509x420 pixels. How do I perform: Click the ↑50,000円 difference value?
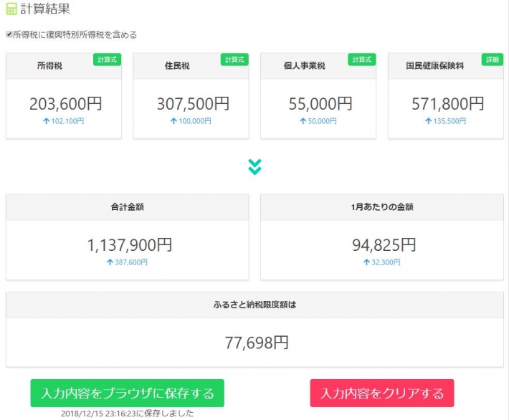click(318, 121)
